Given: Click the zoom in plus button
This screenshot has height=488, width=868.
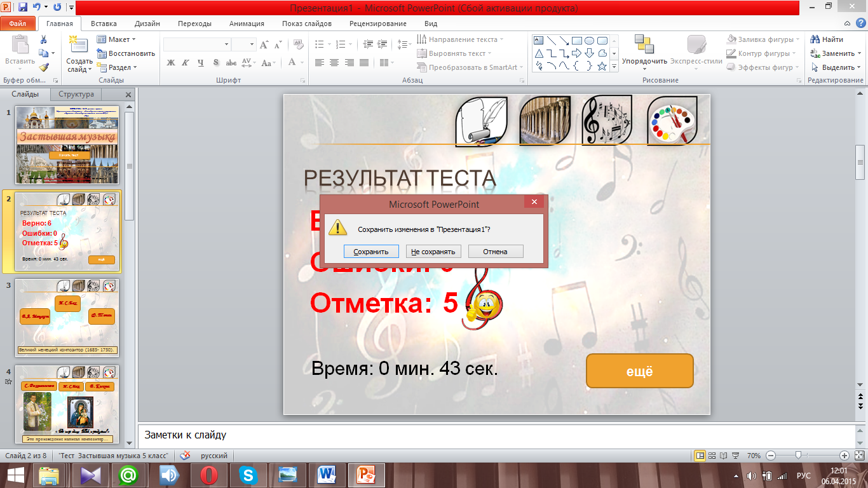Looking at the screenshot, I should click(844, 456).
